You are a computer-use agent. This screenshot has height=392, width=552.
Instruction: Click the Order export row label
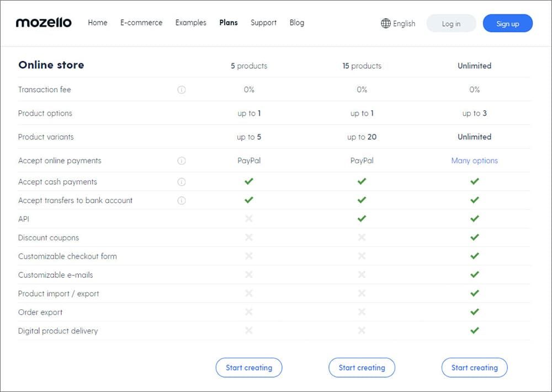(x=40, y=313)
